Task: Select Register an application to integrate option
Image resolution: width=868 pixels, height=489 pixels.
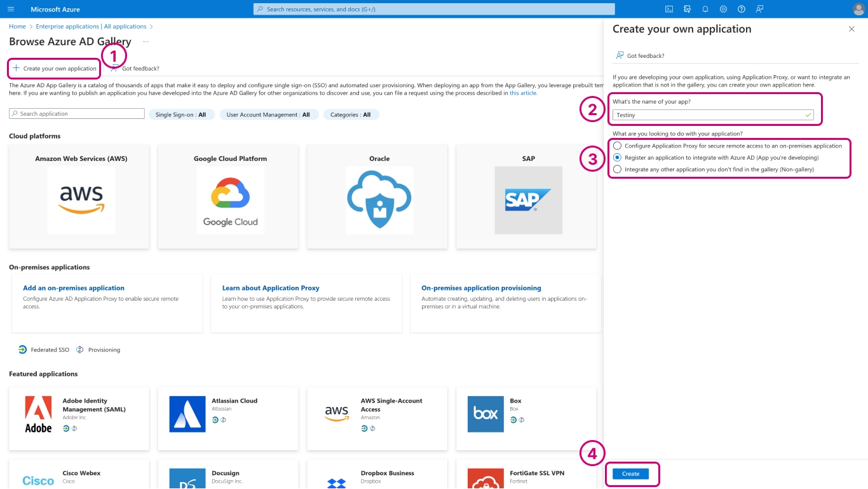Action: tap(617, 158)
